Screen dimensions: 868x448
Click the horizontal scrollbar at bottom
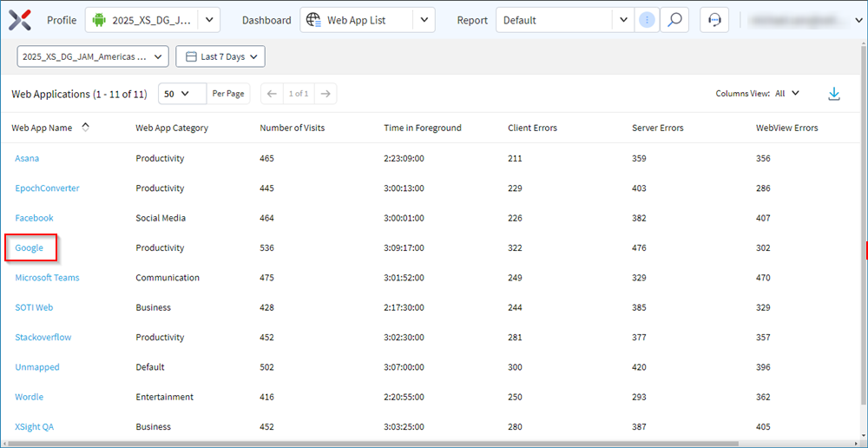click(x=371, y=444)
